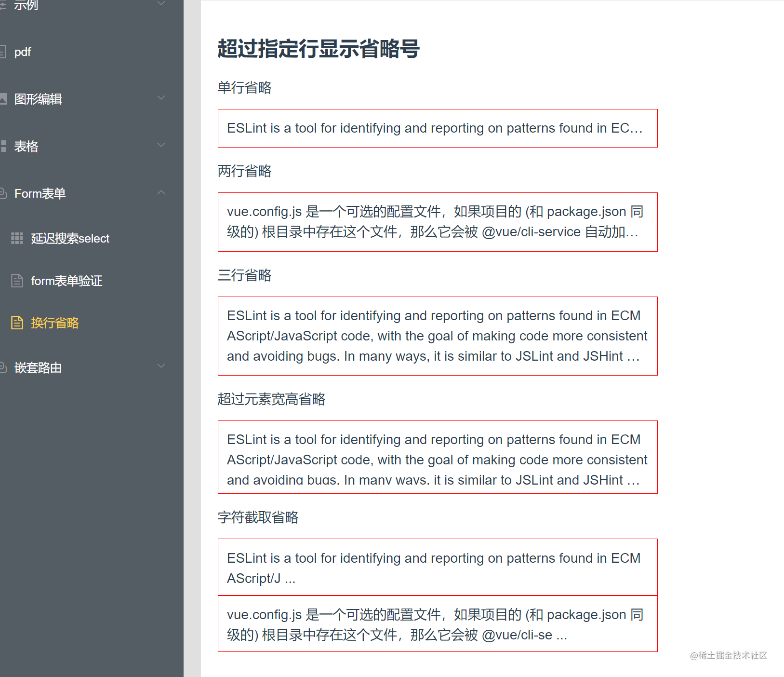
Task: Click the text box ending with AScript/J ...
Action: click(x=438, y=567)
